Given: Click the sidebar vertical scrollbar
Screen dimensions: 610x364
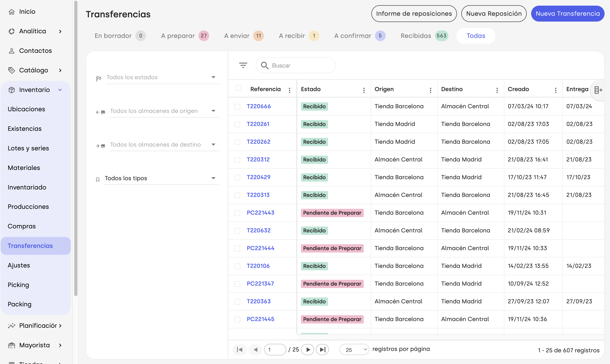Looking at the screenshot, I should (x=76, y=148).
